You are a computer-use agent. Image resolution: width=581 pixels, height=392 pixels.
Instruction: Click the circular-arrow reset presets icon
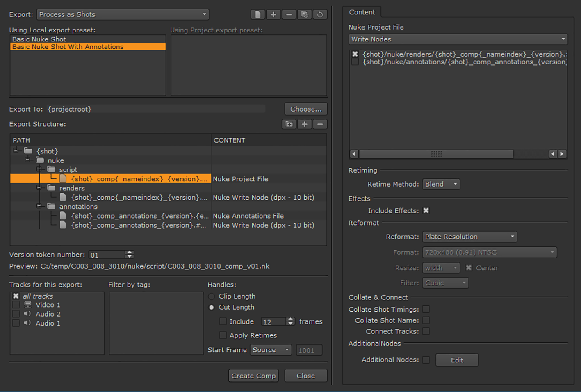(x=320, y=15)
